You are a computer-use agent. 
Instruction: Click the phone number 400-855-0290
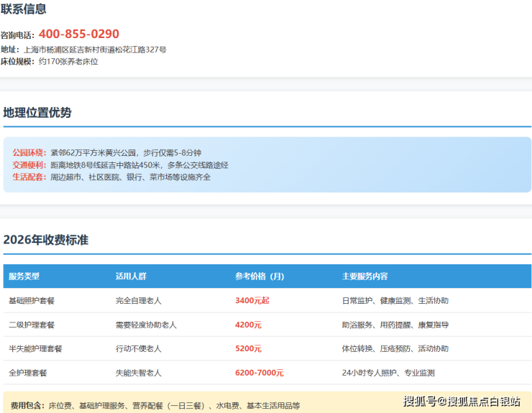pyautogui.click(x=78, y=34)
